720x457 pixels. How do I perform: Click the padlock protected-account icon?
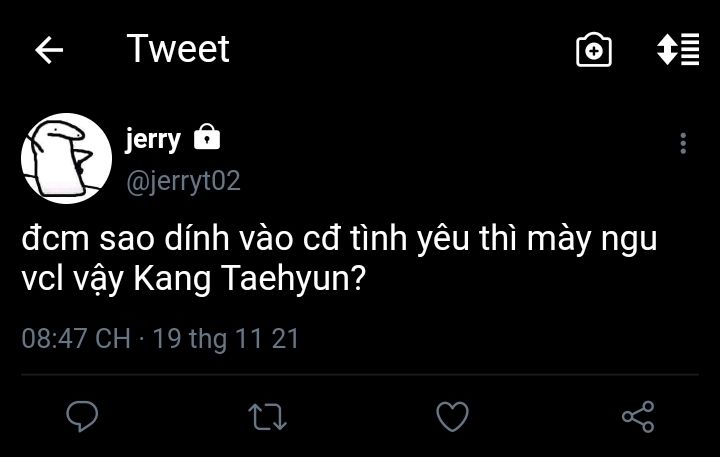(207, 138)
